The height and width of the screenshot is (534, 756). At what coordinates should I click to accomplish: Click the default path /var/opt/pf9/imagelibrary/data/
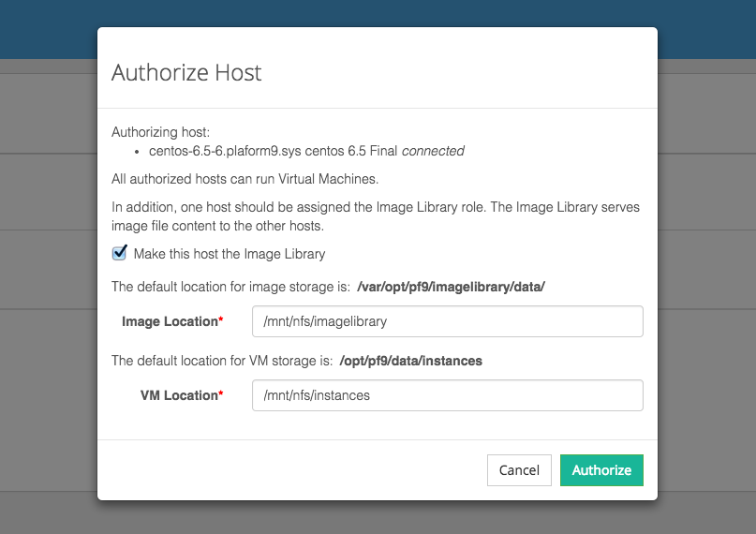coord(451,287)
